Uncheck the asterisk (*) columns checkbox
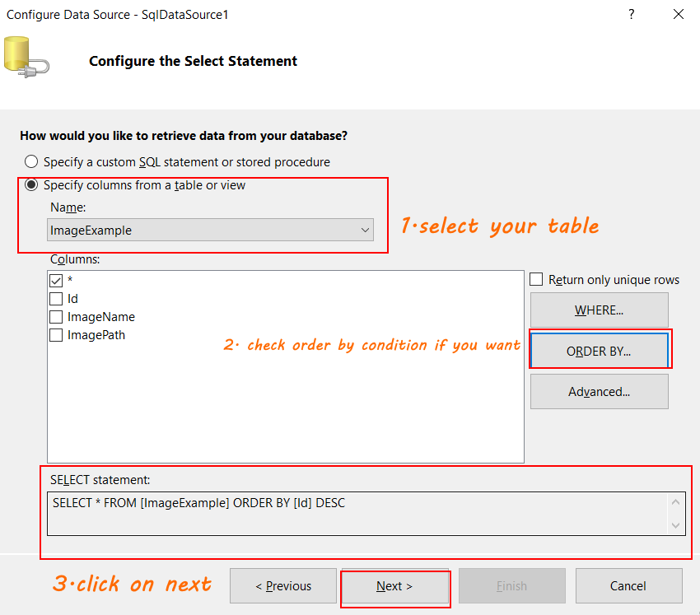 click(x=55, y=280)
